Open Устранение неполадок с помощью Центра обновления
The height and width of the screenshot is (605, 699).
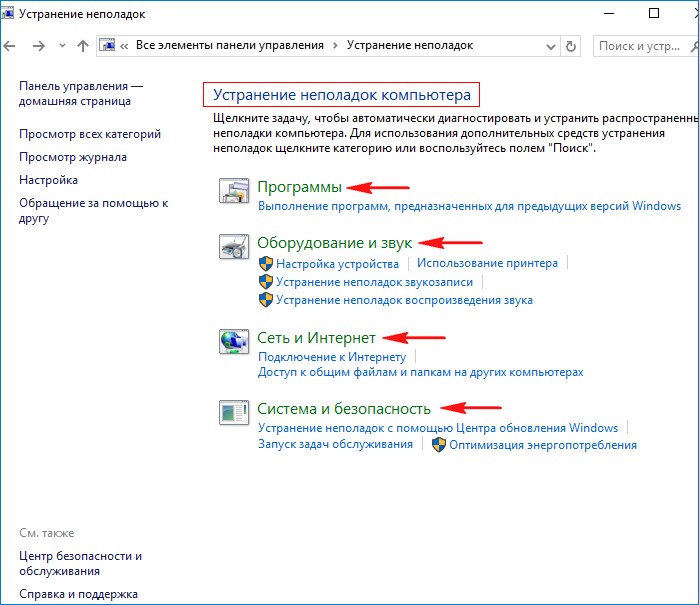point(438,428)
